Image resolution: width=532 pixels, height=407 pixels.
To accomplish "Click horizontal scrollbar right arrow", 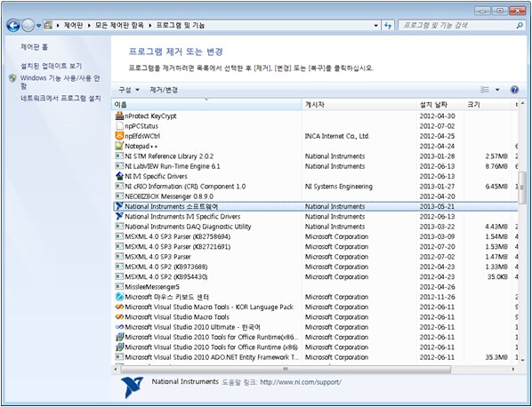I will [x=513, y=369].
